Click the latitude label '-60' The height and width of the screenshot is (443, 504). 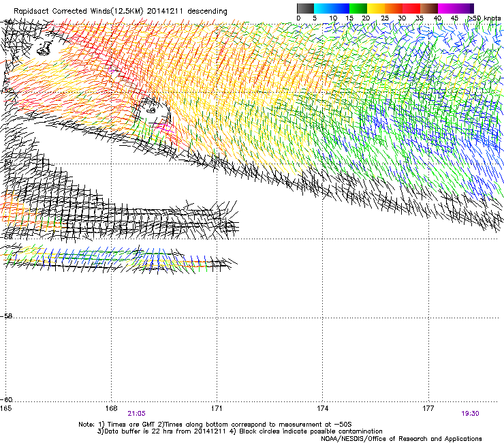tap(6, 399)
